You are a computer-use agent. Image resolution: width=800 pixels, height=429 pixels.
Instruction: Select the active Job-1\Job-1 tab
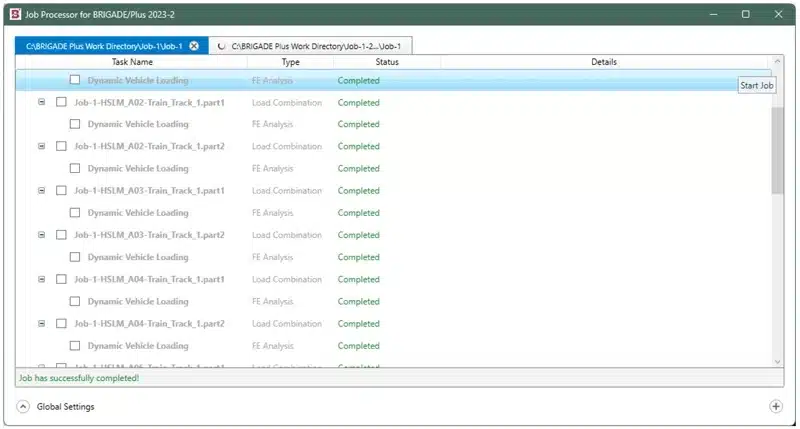[105, 46]
